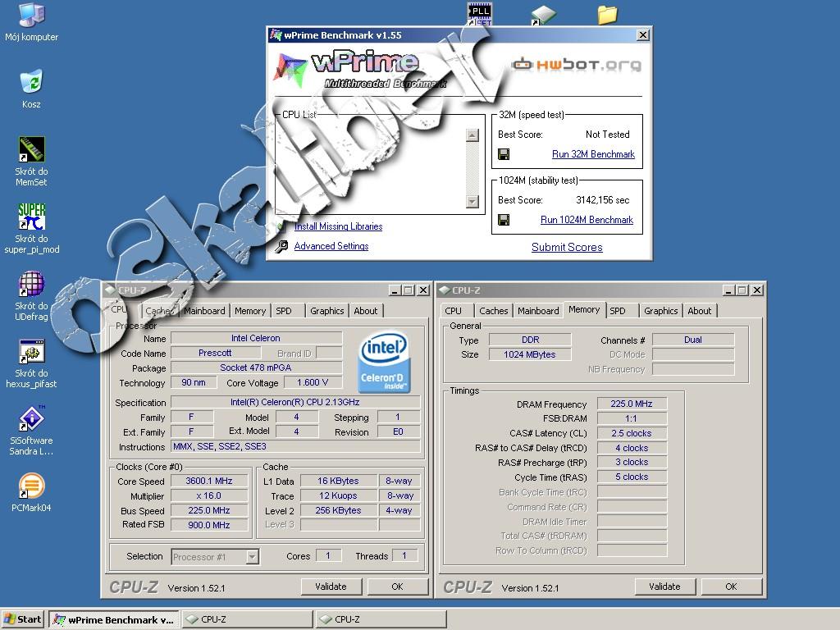Click the save icon for 1024M score
The width and height of the screenshot is (840, 630).
coord(504,220)
